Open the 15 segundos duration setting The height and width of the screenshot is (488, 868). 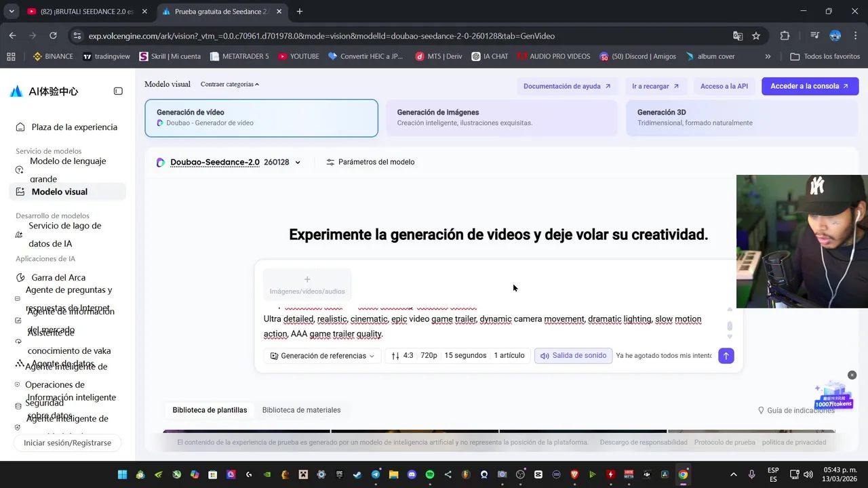[465, 356]
